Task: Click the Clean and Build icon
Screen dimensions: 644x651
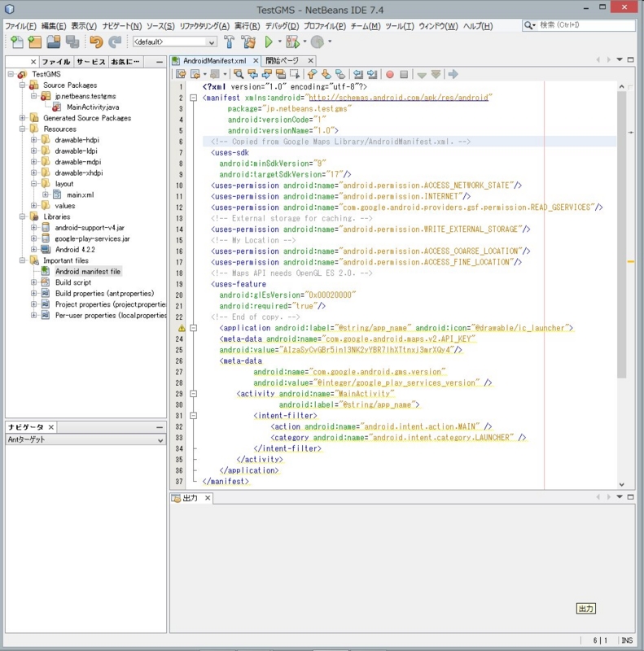Action: coord(248,42)
